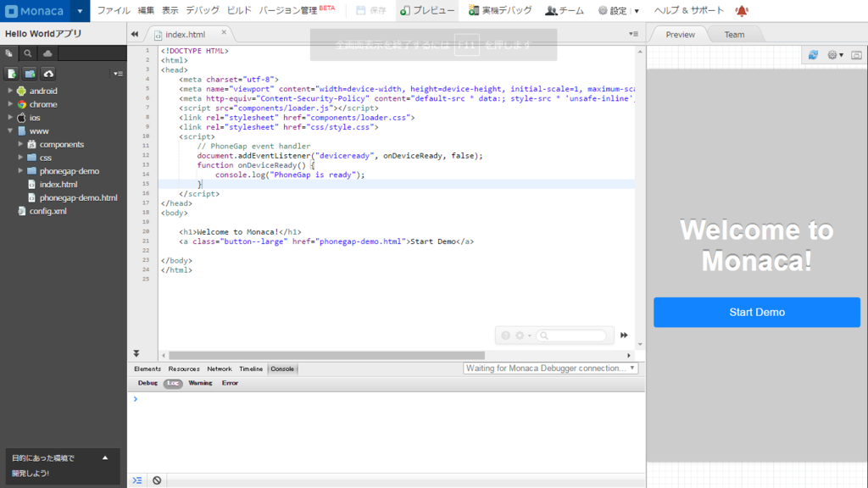Click the Monaca logo

point(34,10)
